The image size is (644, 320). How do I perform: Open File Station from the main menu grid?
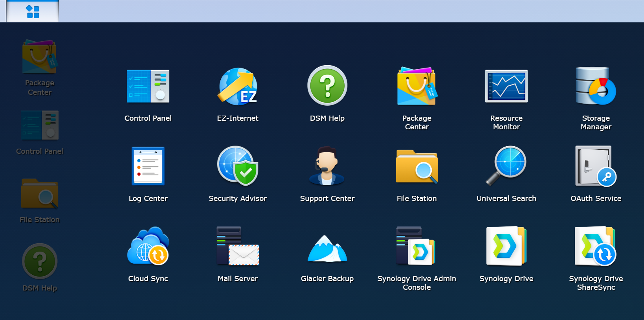tap(417, 167)
